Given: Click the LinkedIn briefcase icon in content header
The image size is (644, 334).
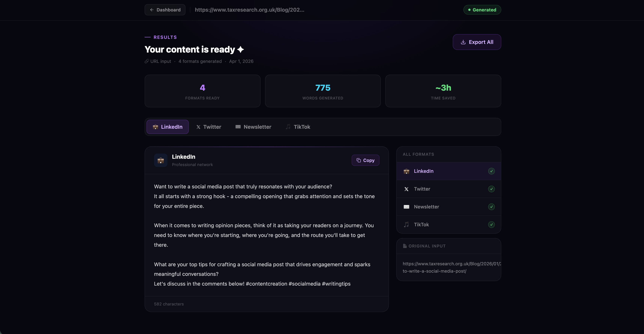Looking at the screenshot, I should click(x=161, y=160).
